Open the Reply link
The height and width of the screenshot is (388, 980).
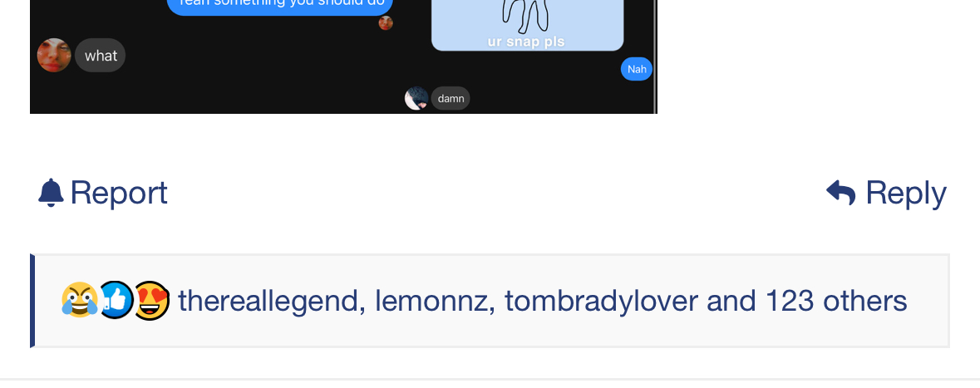coord(886,193)
